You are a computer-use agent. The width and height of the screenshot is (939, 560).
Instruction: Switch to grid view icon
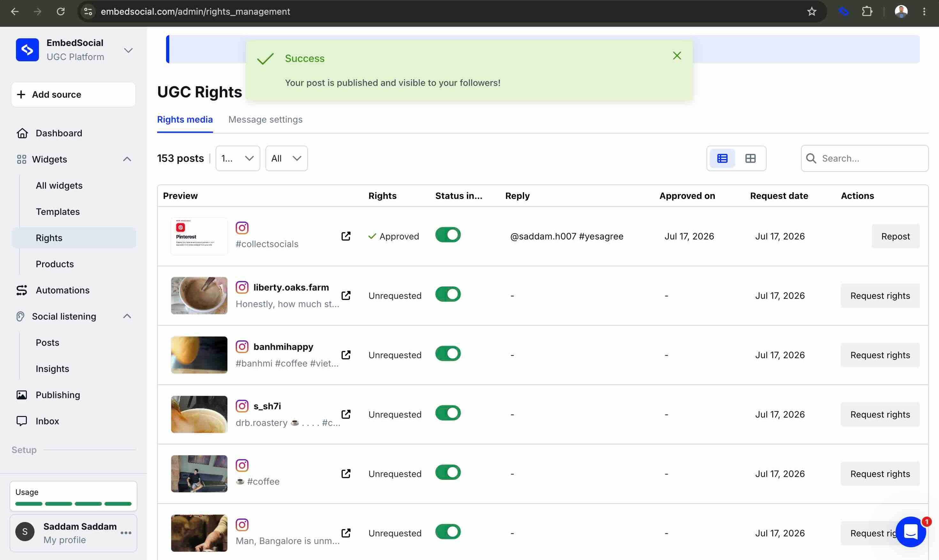(x=750, y=158)
